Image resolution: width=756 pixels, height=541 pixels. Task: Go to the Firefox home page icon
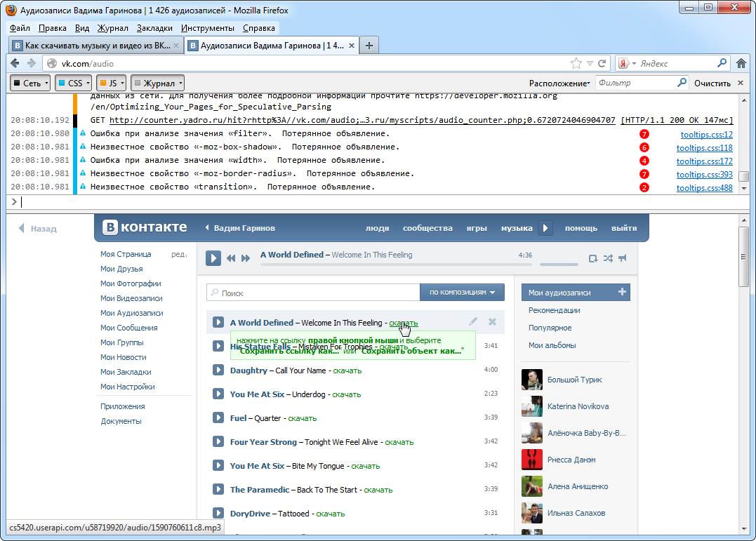[741, 63]
